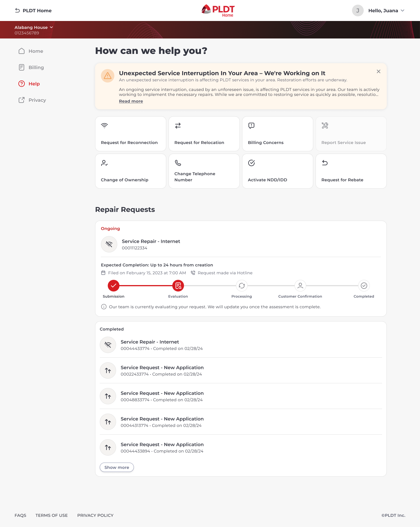Screen dimensions: 420x527
Task: Click the Wi-Fi icon on Reconnection card
Action: [104, 126]
